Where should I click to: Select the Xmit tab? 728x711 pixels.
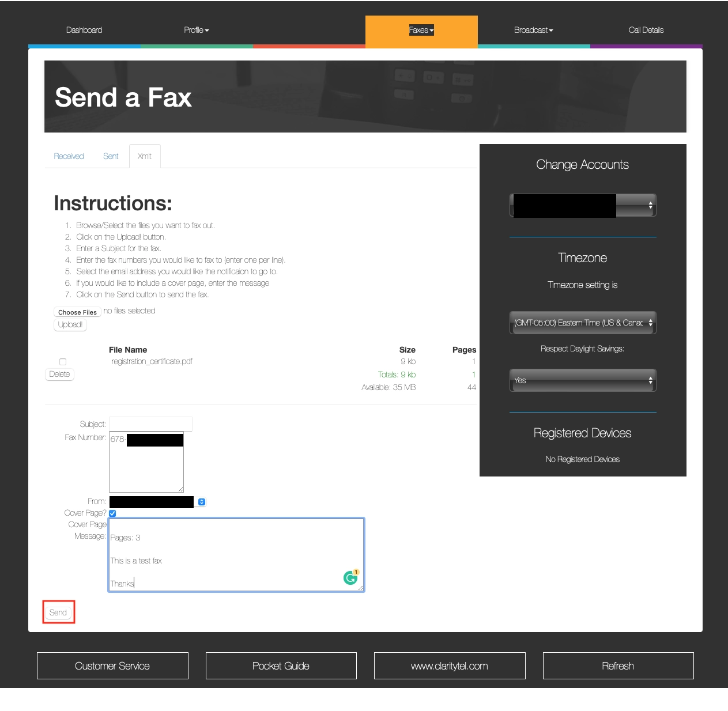click(145, 156)
